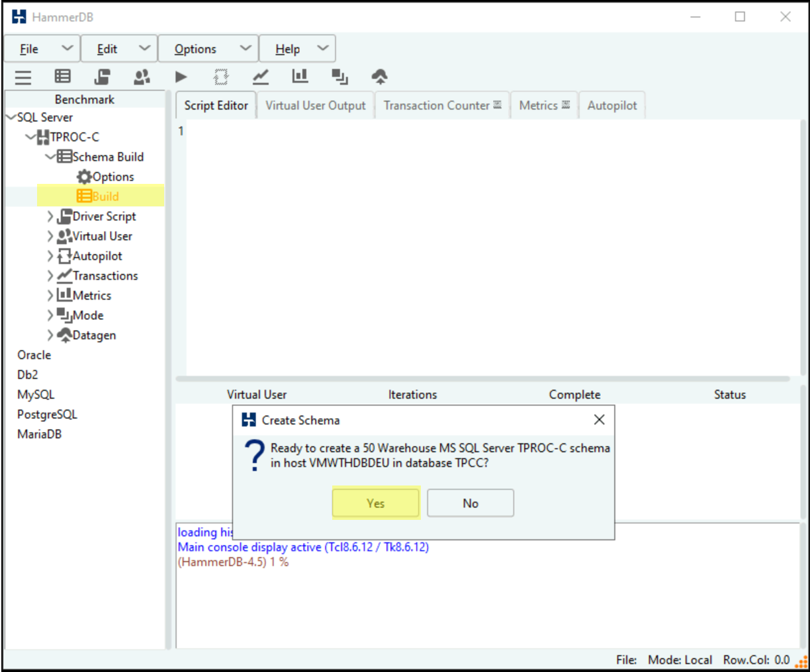Click the Driver Script toolbar icon

click(x=102, y=77)
